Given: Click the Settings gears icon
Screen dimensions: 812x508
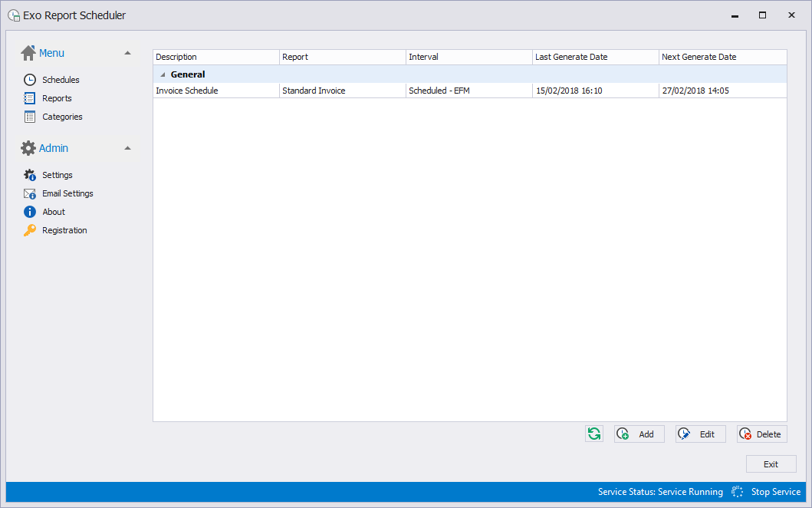Looking at the screenshot, I should click(x=30, y=175).
